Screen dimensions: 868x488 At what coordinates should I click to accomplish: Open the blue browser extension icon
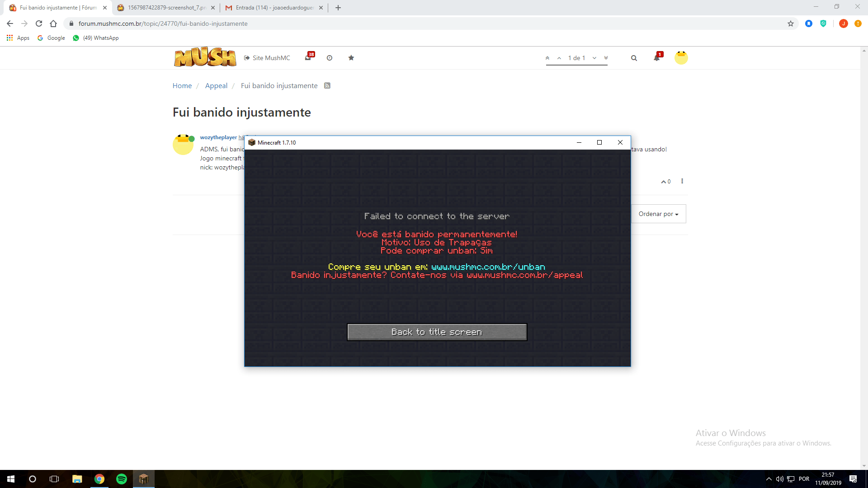tap(809, 23)
